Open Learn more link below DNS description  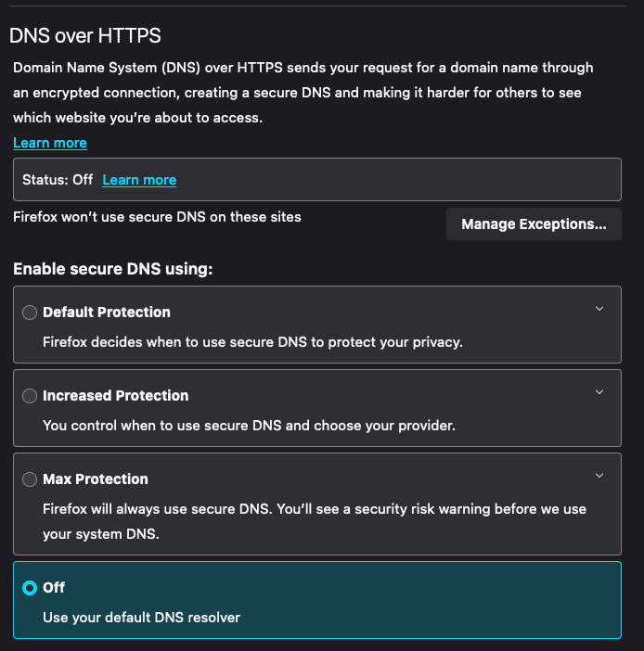click(50, 143)
